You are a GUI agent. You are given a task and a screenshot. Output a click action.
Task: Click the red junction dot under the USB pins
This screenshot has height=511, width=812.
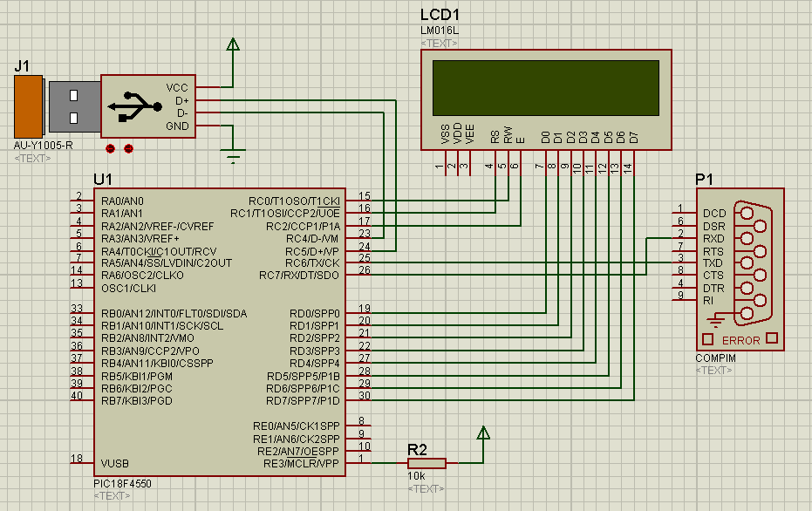pyautogui.click(x=110, y=149)
